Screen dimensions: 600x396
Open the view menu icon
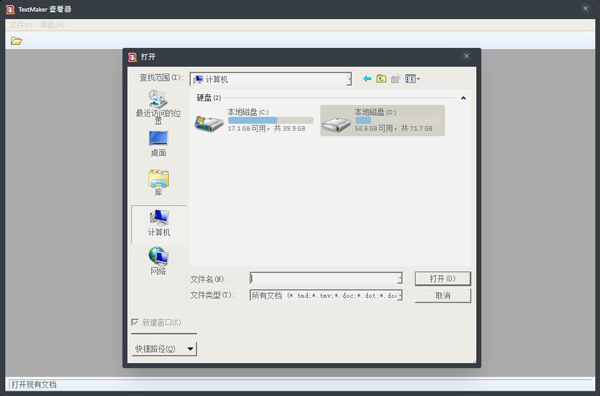[x=412, y=79]
